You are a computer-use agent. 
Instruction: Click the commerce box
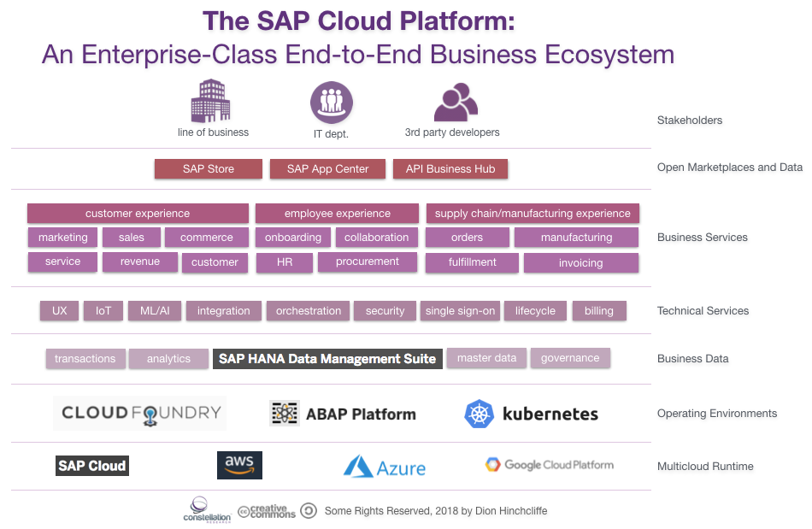point(207,237)
